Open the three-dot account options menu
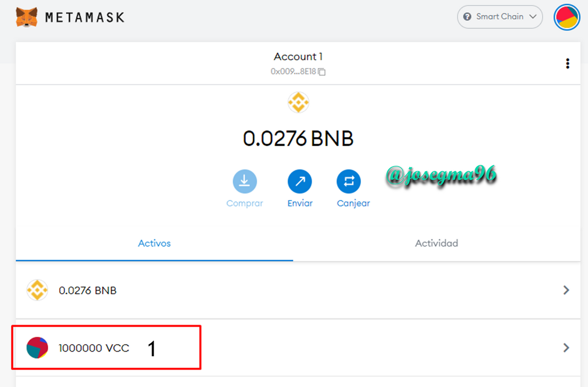This screenshot has width=588, height=387. tap(568, 63)
